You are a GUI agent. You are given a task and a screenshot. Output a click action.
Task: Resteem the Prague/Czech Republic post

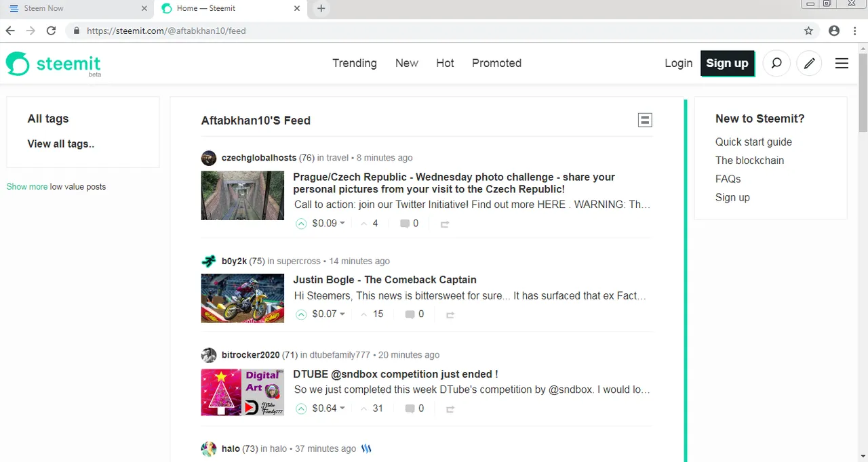pos(445,224)
